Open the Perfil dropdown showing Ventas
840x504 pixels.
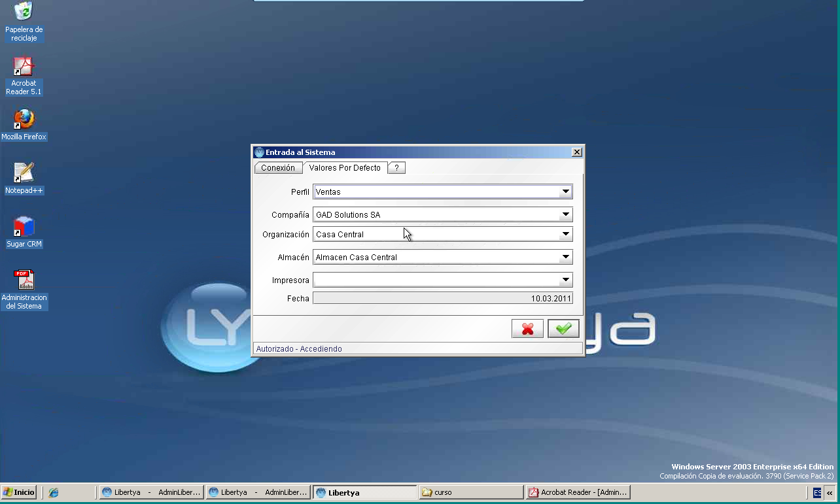pos(443,192)
